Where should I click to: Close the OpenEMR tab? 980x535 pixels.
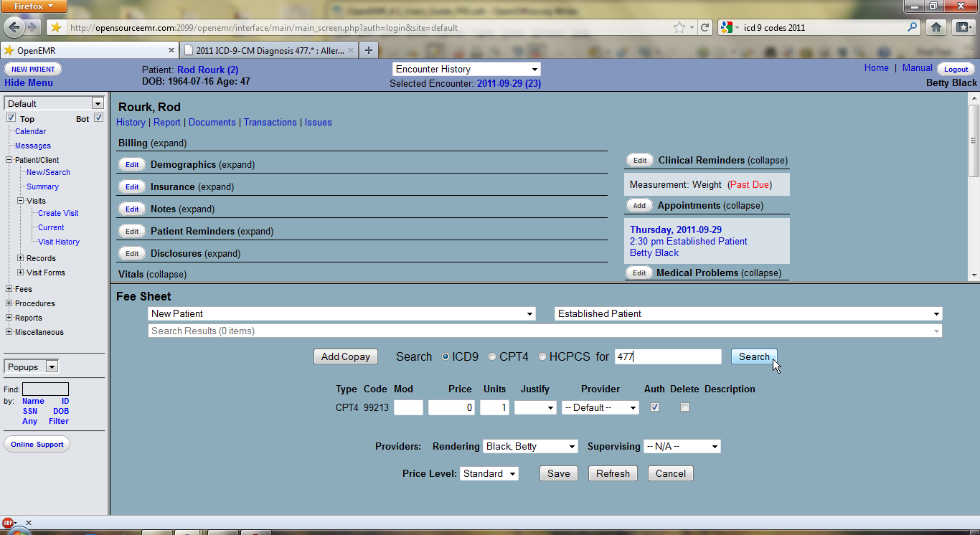pos(171,50)
